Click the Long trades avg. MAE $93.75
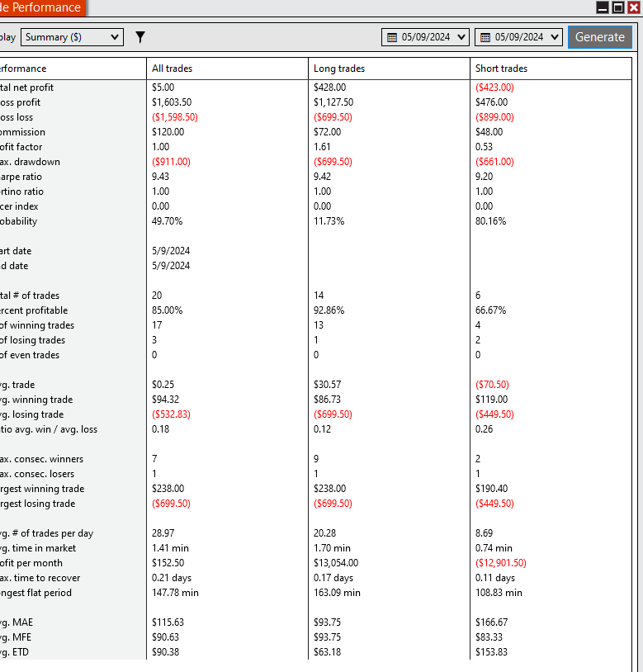This screenshot has height=672, width=643. [328, 622]
